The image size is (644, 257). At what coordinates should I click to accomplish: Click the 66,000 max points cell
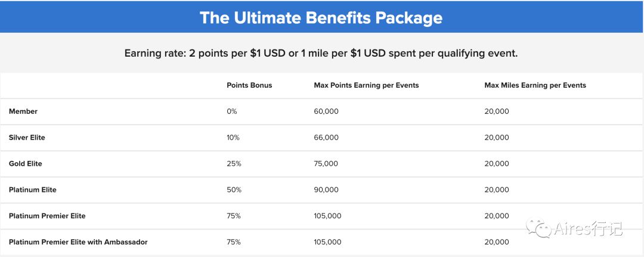tap(326, 138)
